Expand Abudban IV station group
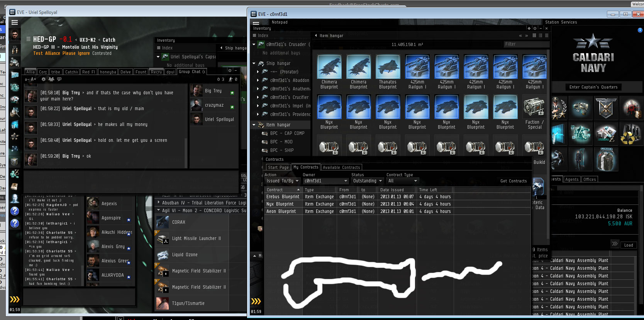 pyautogui.click(x=159, y=203)
